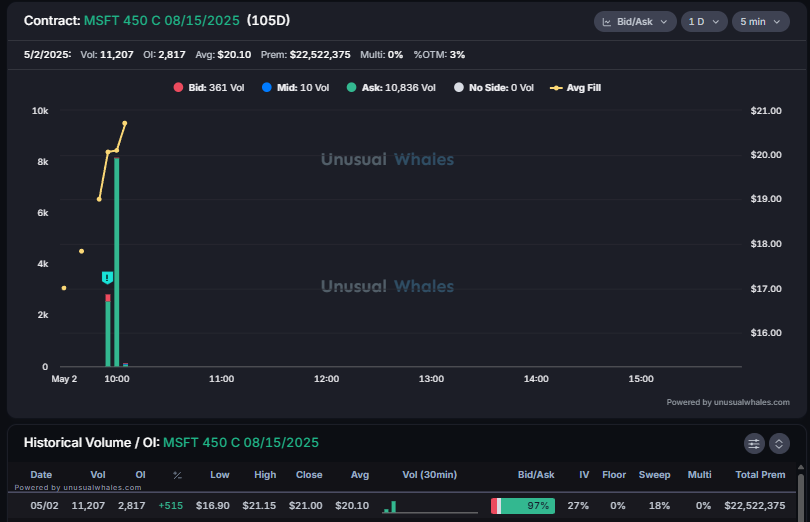Image resolution: width=810 pixels, height=522 pixels.
Task: Click the $22,522,375 total premium cell
Action: pos(755,505)
